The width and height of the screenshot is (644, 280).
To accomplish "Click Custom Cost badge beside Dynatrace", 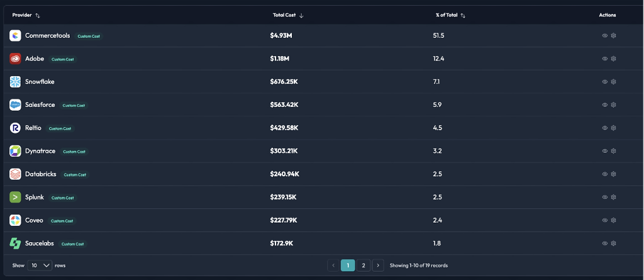I will click(x=74, y=151).
